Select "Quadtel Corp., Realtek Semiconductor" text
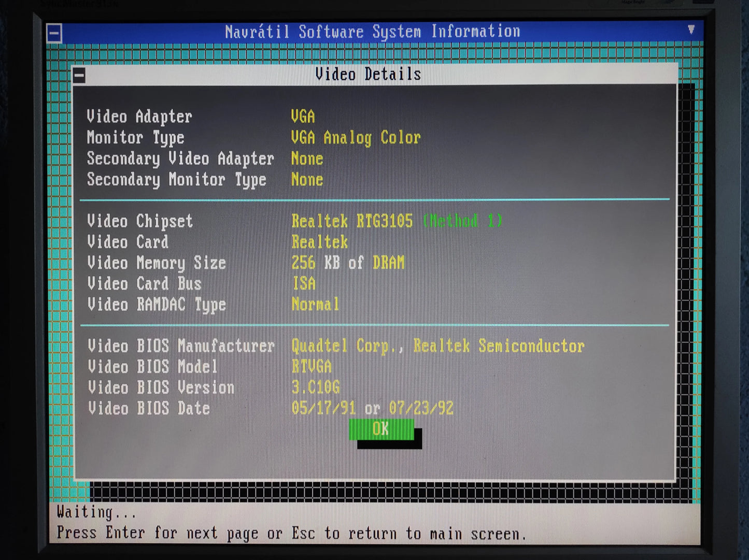This screenshot has height=560, width=749. 438,346
